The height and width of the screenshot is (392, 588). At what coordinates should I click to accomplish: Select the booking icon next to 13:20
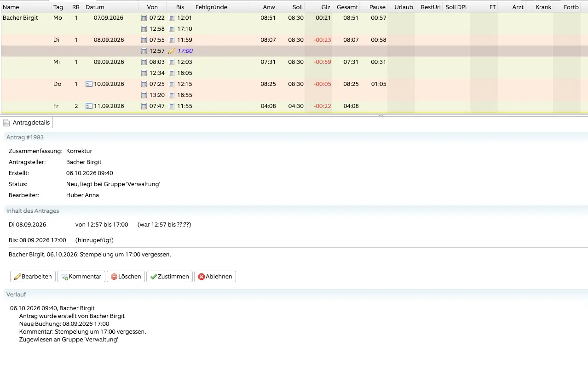coord(144,95)
